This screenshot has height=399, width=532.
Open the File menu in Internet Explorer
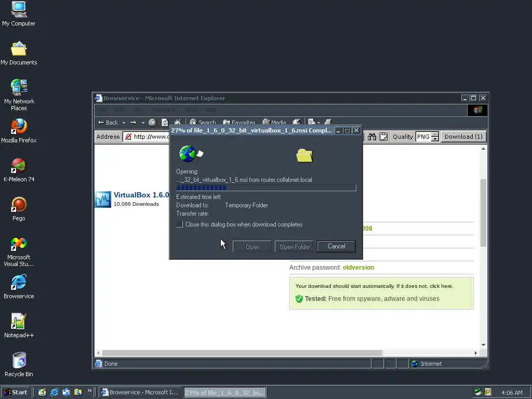click(x=103, y=110)
